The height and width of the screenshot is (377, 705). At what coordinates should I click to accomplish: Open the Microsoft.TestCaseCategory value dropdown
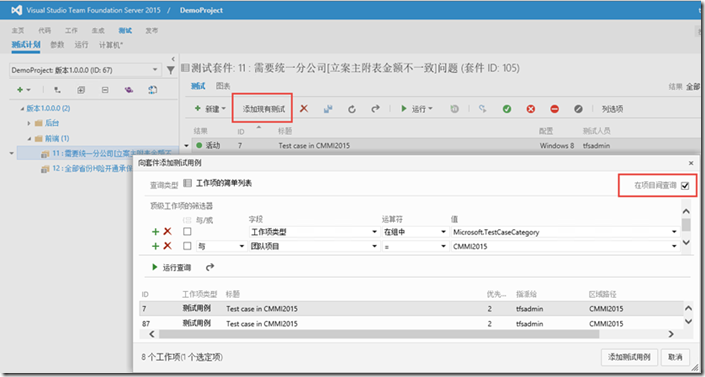(674, 232)
